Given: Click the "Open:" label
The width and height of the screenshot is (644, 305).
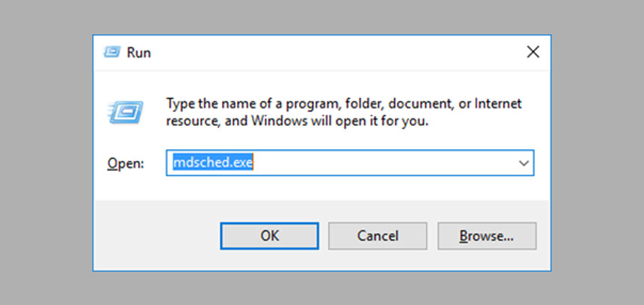Looking at the screenshot, I should 126,163.
